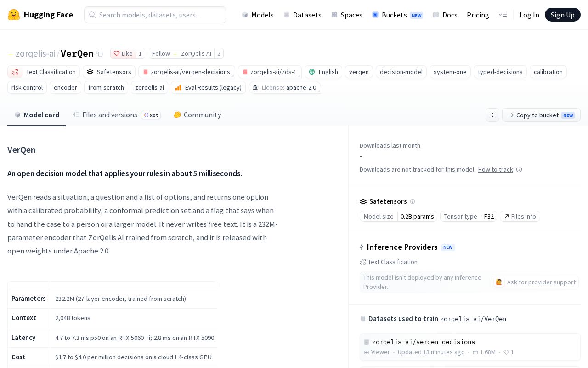Follow ZorQelis AI
This screenshot has height=368, width=588.
181,53
